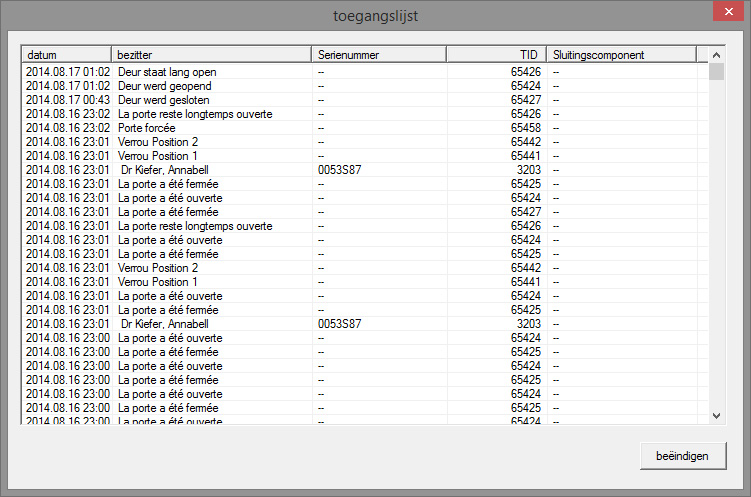Screen dimensions: 751x497
Task: Click the TID value 65458
Action: pyautogui.click(x=525, y=128)
